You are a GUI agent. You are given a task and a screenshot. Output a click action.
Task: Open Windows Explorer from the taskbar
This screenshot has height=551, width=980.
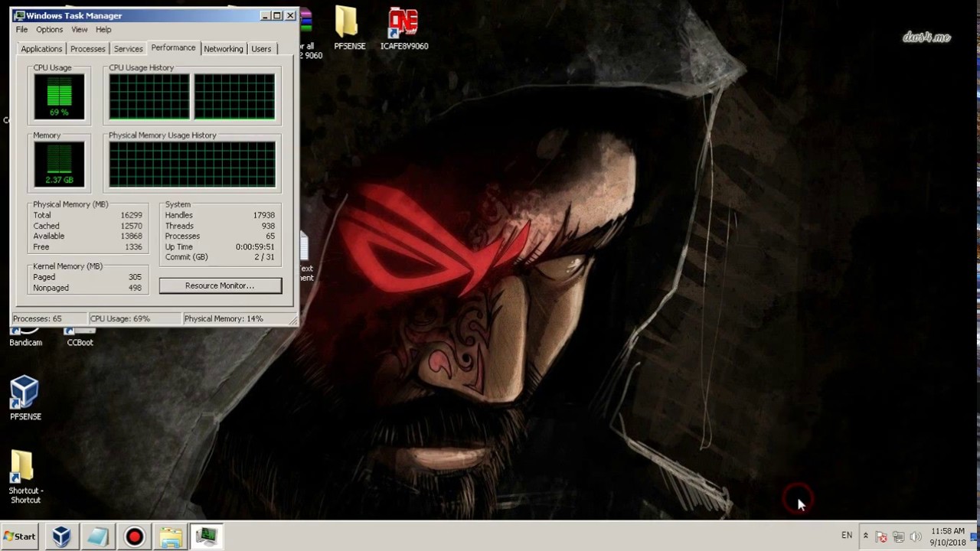point(171,536)
